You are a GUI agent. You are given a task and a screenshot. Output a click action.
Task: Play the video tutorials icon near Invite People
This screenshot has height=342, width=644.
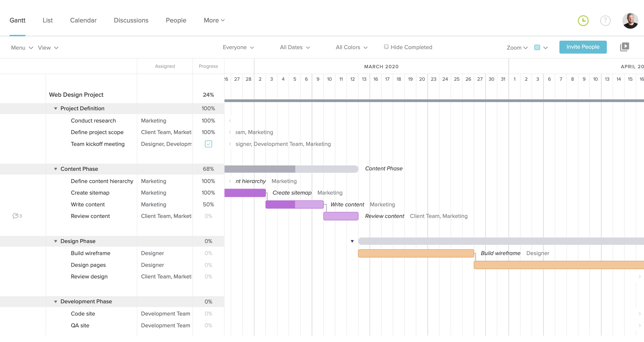click(x=625, y=47)
